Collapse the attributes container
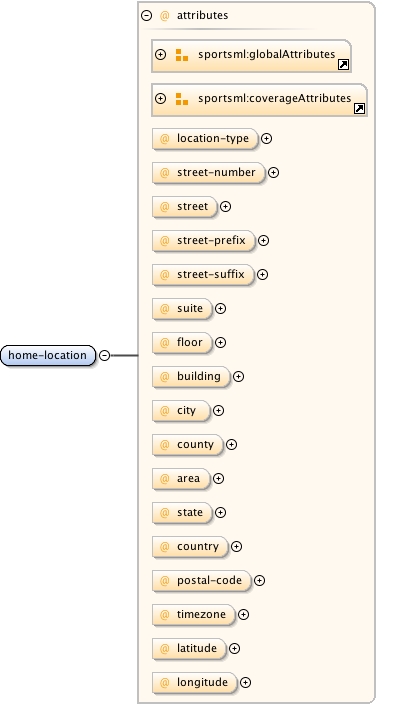 point(146,15)
